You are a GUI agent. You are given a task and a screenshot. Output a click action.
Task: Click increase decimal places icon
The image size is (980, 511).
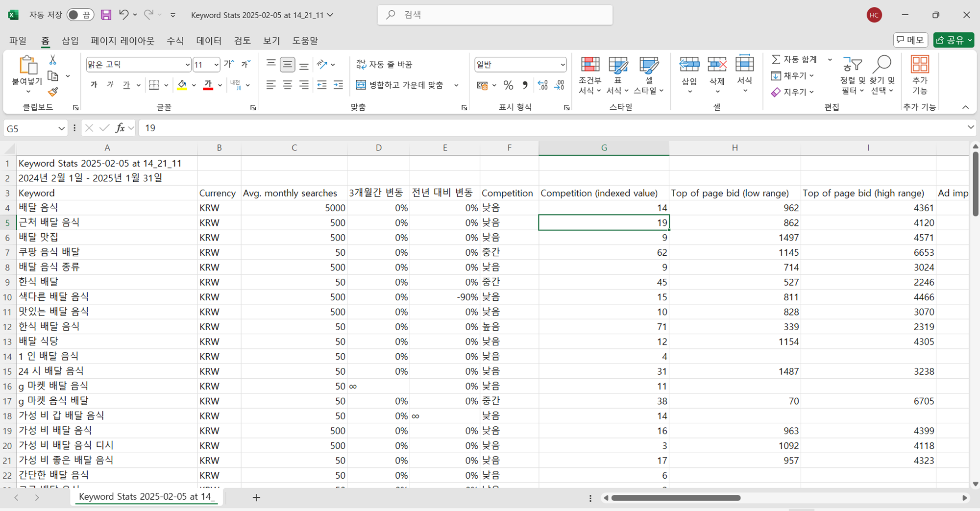coord(543,85)
